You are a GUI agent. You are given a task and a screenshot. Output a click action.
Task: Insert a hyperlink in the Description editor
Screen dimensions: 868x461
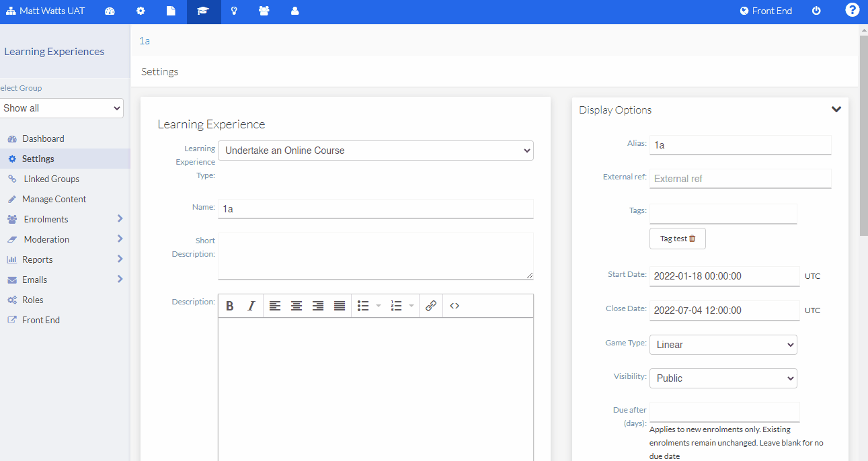point(431,306)
